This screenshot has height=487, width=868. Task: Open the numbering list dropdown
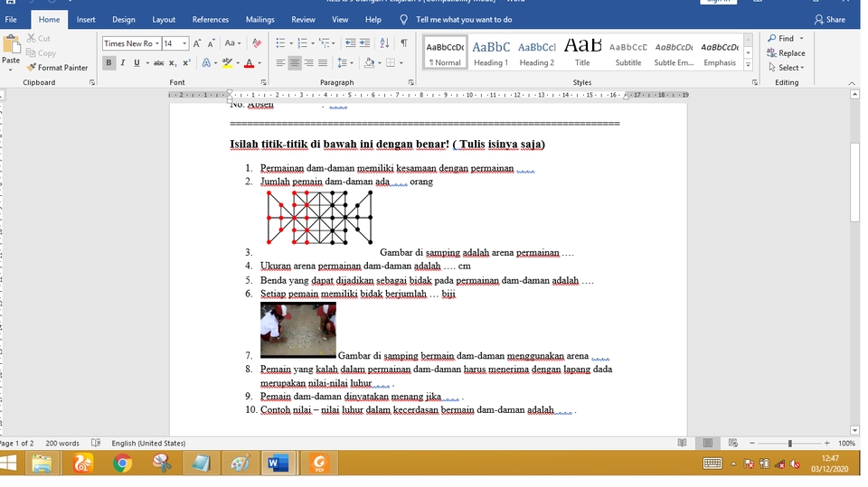pos(313,43)
